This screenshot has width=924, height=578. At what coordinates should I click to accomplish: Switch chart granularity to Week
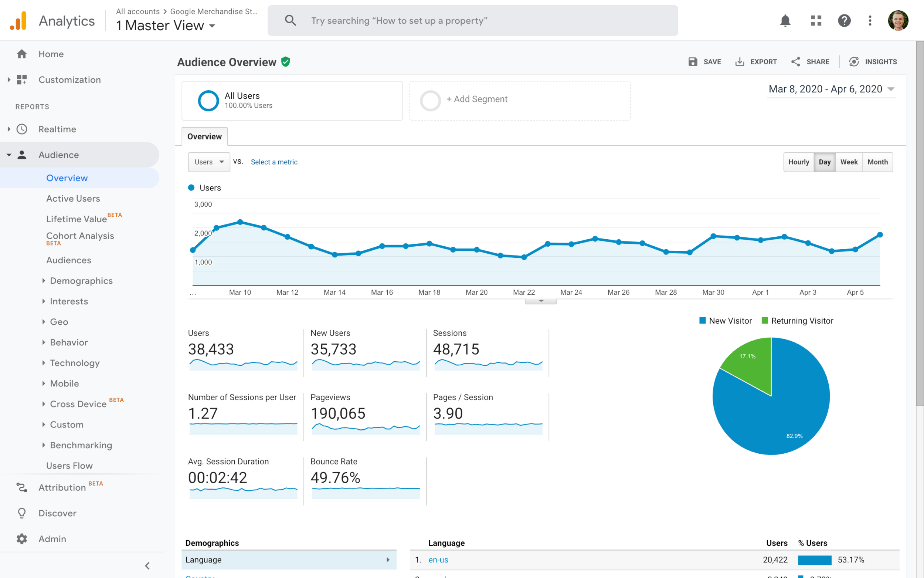[849, 162]
